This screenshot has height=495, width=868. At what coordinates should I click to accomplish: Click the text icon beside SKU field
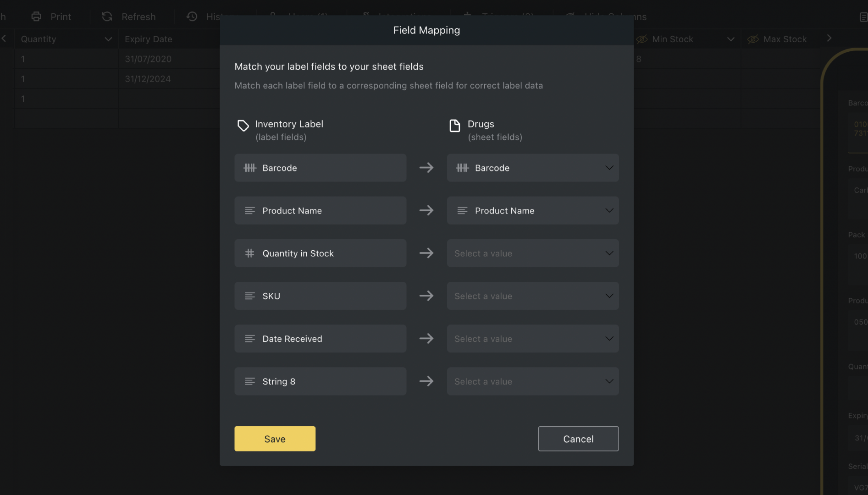pyautogui.click(x=250, y=296)
